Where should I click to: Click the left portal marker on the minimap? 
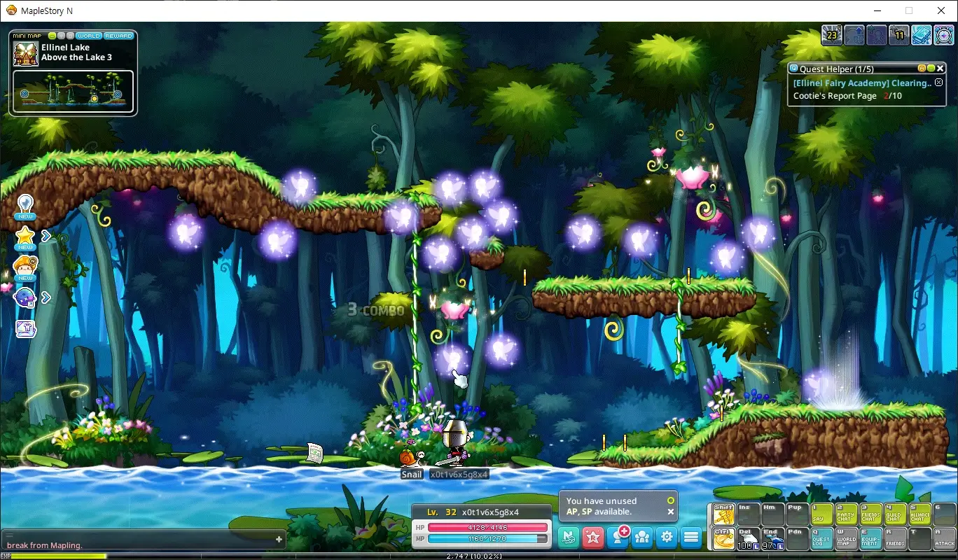25,94
